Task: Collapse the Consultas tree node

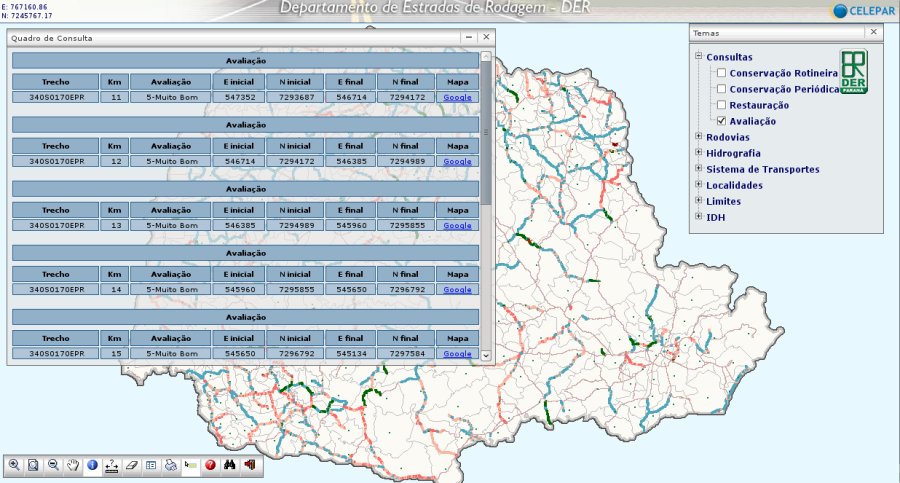Action: click(x=698, y=57)
